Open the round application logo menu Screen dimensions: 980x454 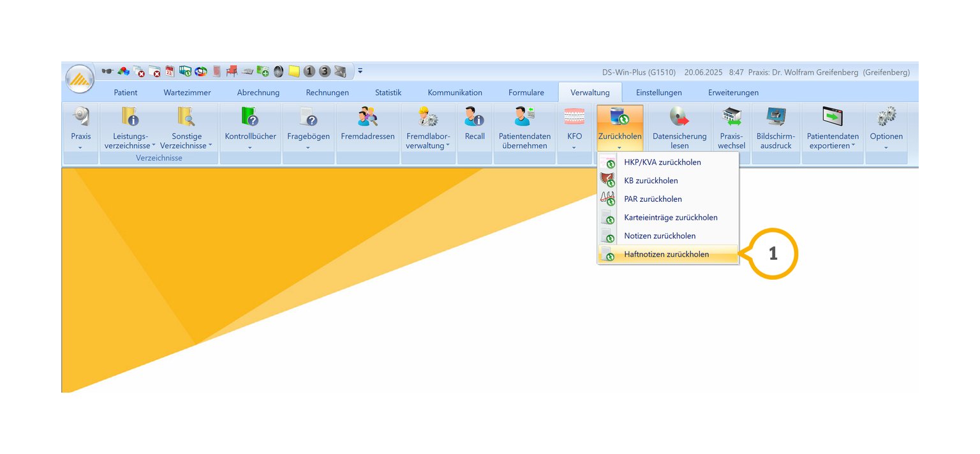pos(80,79)
